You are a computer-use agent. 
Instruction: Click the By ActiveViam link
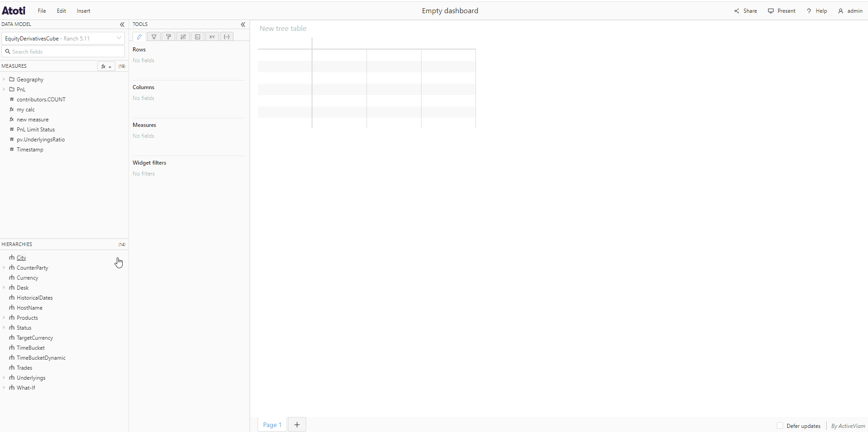coord(848,426)
